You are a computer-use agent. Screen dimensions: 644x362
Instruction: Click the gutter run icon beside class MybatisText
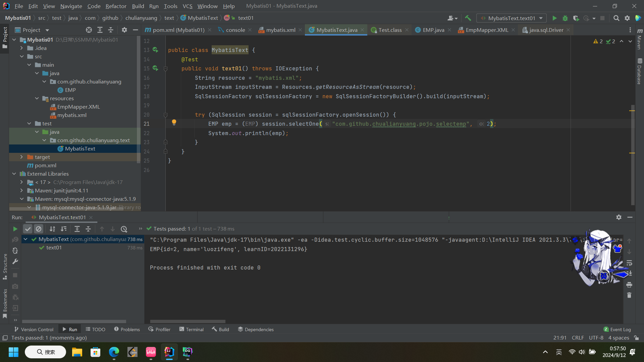click(x=155, y=50)
